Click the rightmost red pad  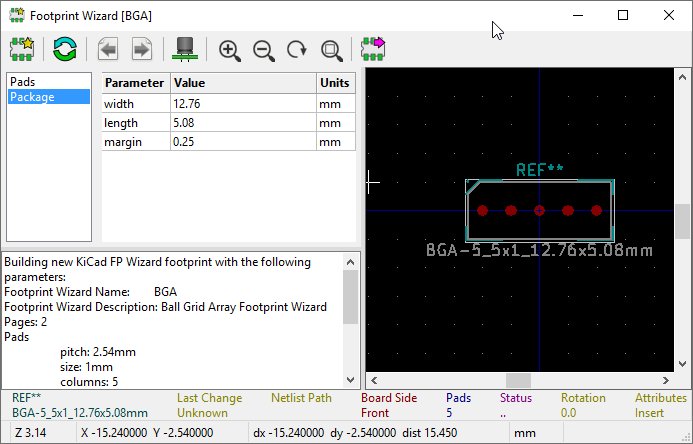coord(596,211)
